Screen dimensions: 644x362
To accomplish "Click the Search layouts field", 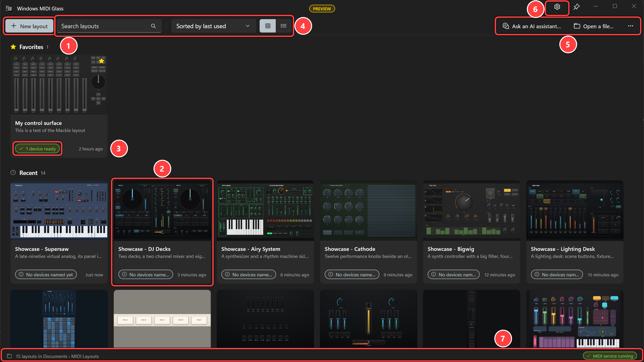I will click(109, 26).
